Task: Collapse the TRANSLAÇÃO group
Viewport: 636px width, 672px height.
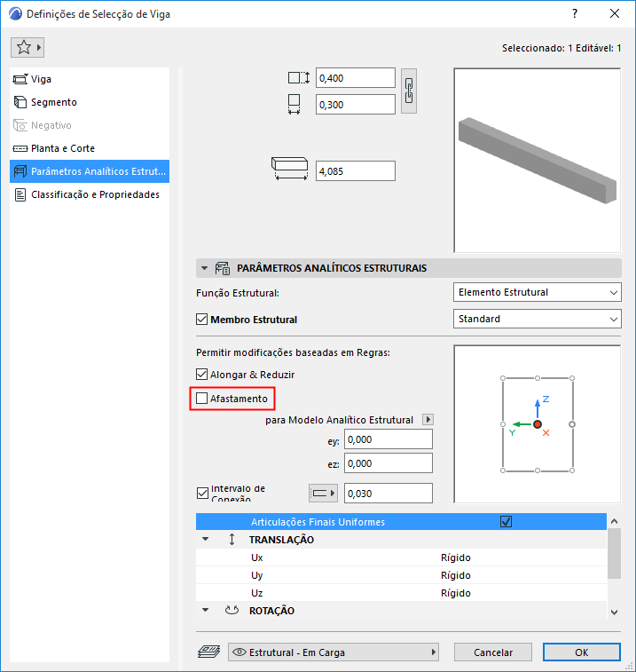Action: click(x=206, y=539)
